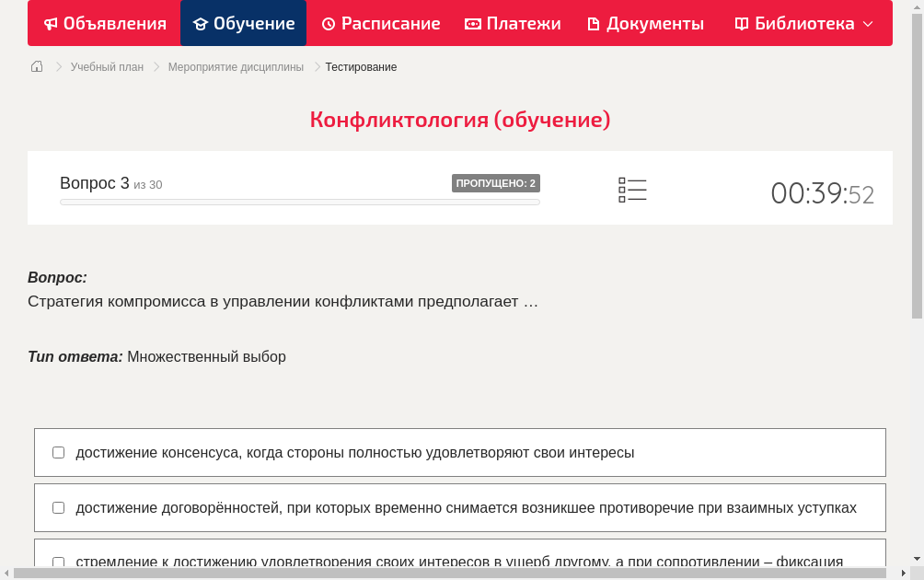Open the Платежи menu item

513,23
